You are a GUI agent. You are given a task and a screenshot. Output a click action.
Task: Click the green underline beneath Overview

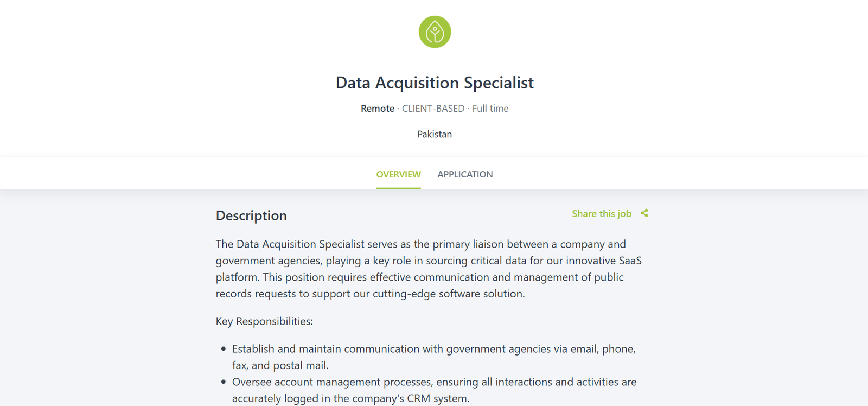tap(399, 188)
